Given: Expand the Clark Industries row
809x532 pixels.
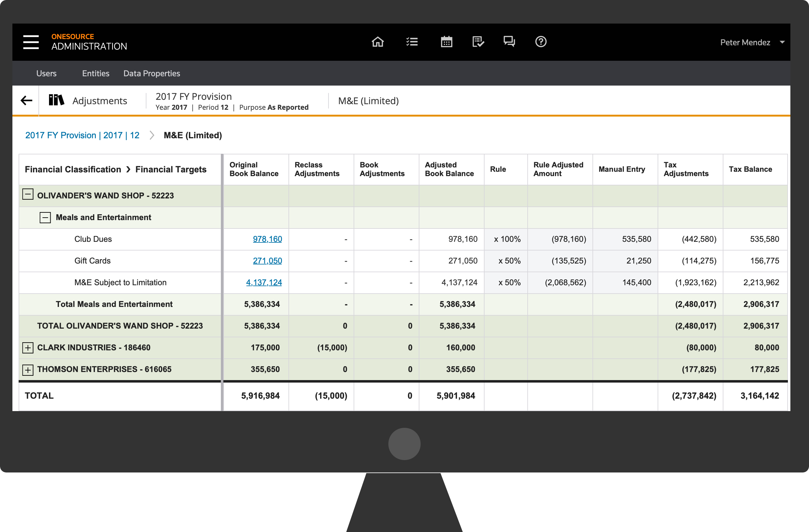Looking at the screenshot, I should click(x=28, y=348).
